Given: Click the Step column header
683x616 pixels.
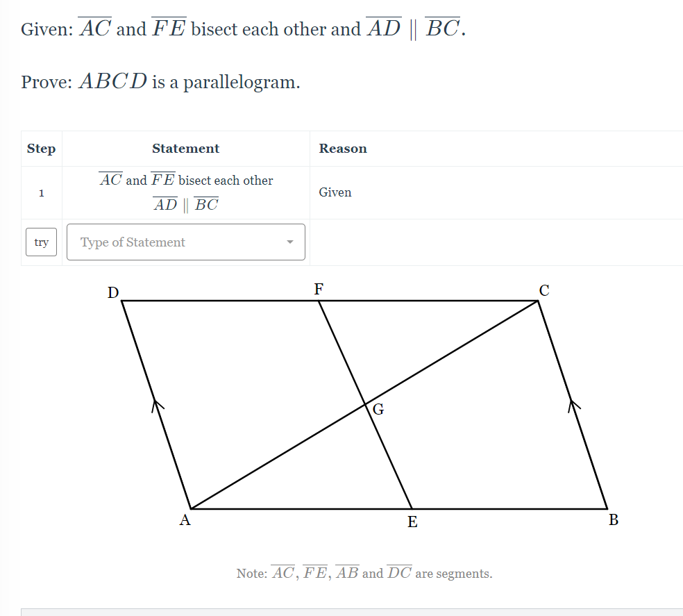Looking at the screenshot, I should click(x=41, y=149).
